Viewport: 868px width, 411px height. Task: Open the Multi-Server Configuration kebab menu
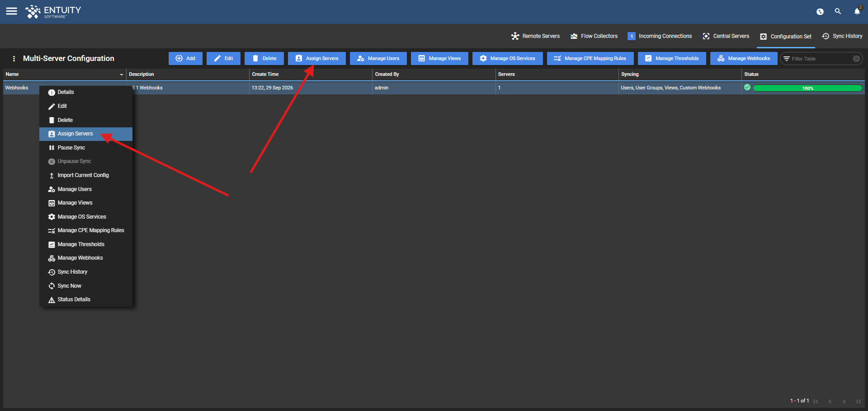14,59
